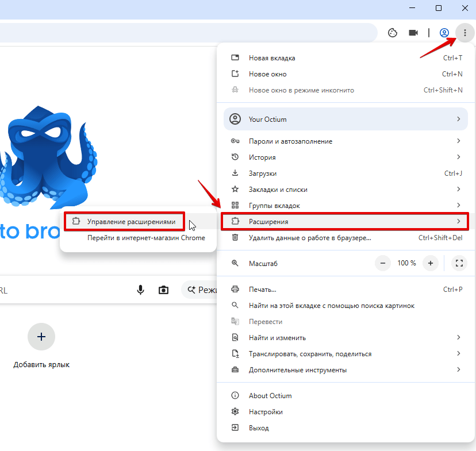The image size is (476, 451).
Task: Start voice search with microphone icon
Action: click(140, 290)
